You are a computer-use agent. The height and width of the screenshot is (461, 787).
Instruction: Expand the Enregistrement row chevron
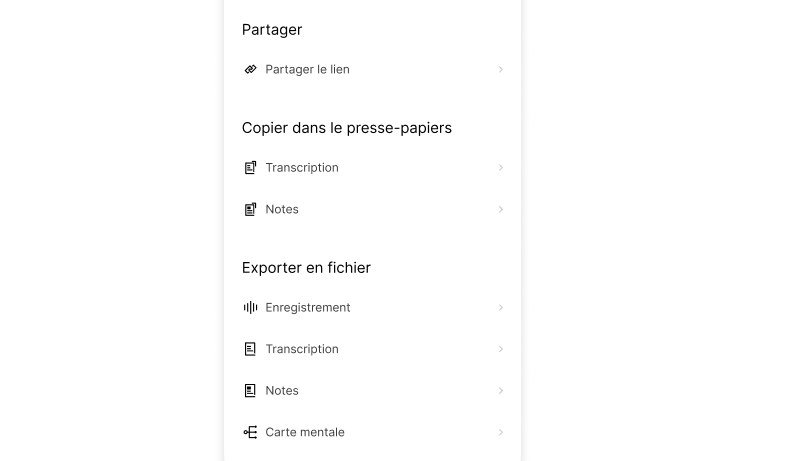(501, 308)
